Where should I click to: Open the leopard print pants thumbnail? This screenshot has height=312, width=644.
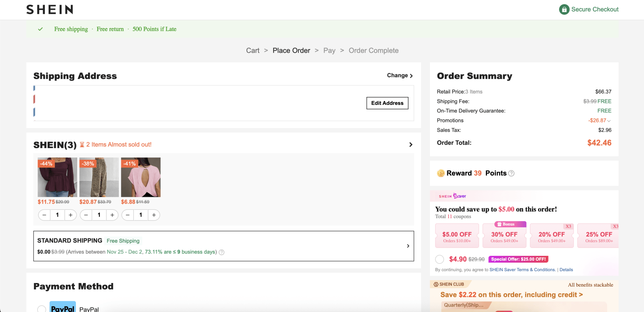[99, 177]
